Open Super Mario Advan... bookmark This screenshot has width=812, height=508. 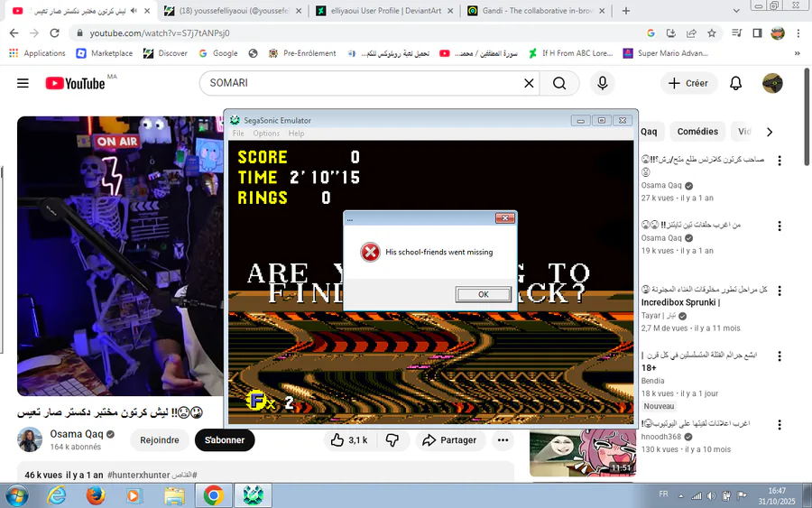coord(666,53)
